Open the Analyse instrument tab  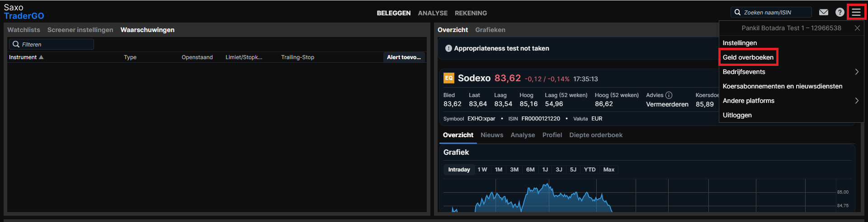tap(523, 135)
